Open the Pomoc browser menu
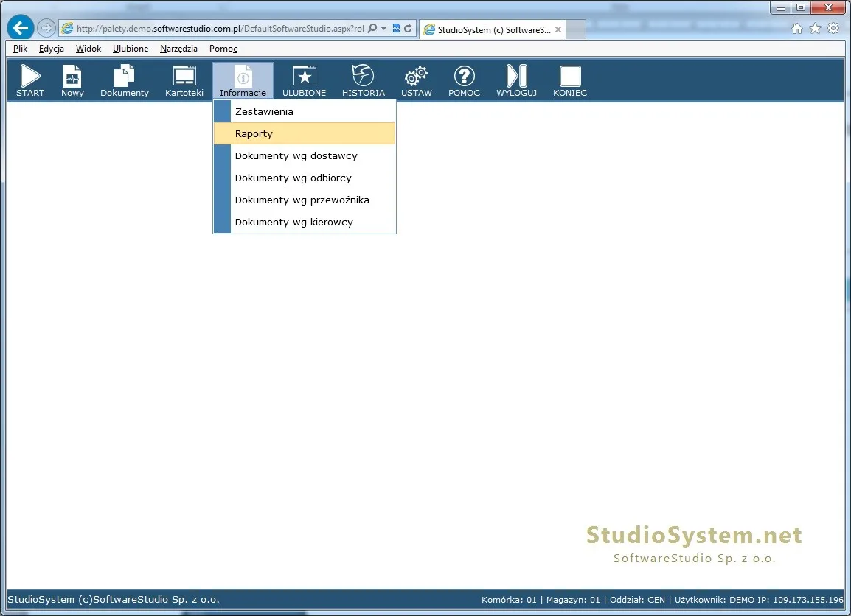Image resolution: width=851 pixels, height=616 pixels. [x=223, y=48]
